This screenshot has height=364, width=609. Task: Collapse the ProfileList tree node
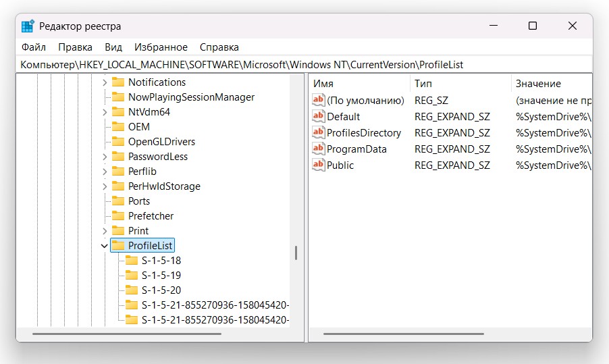[104, 245]
